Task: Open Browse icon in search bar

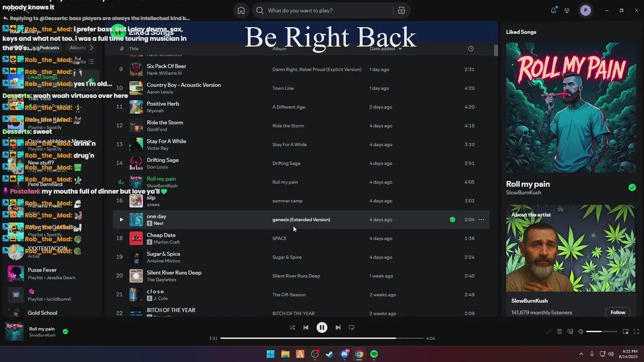Action: (x=401, y=11)
